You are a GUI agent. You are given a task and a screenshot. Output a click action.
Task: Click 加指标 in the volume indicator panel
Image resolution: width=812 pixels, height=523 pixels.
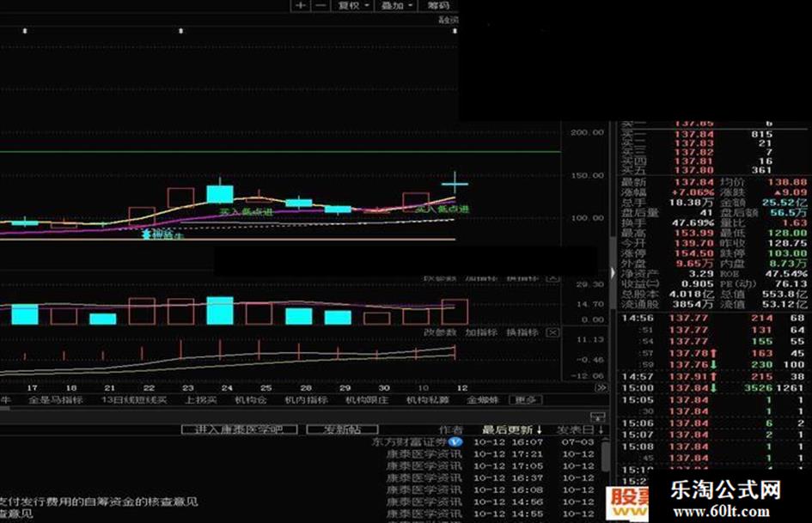point(480,278)
